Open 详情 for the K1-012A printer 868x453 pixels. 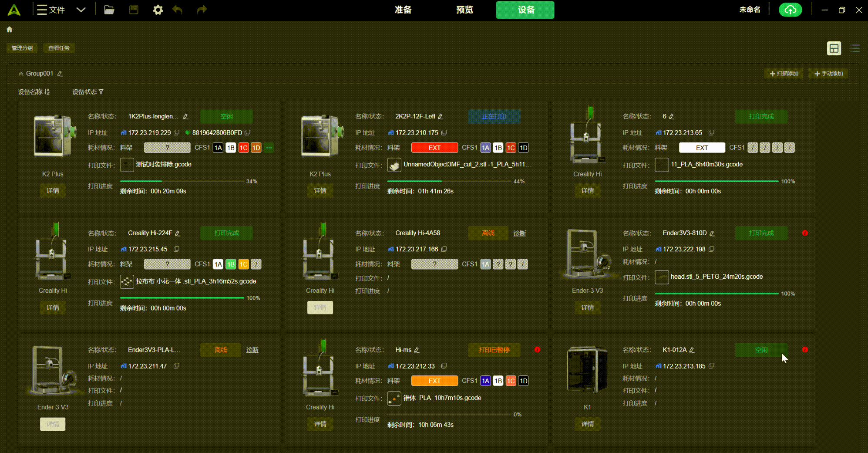coord(587,424)
